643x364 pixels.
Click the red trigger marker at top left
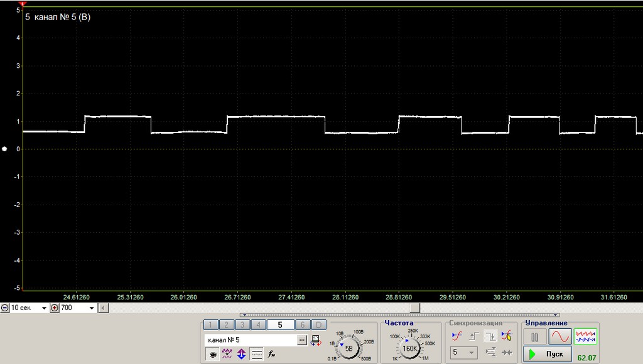coord(23,4)
